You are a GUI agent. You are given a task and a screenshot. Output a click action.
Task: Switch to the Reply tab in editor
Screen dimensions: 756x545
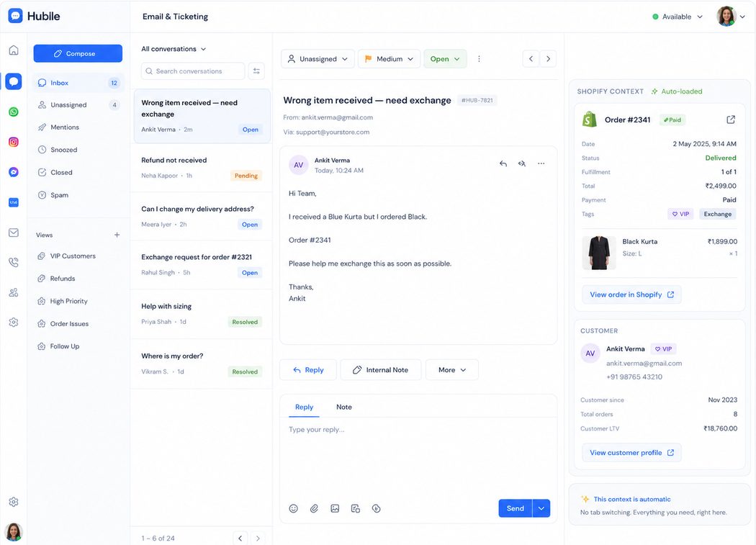coord(305,407)
